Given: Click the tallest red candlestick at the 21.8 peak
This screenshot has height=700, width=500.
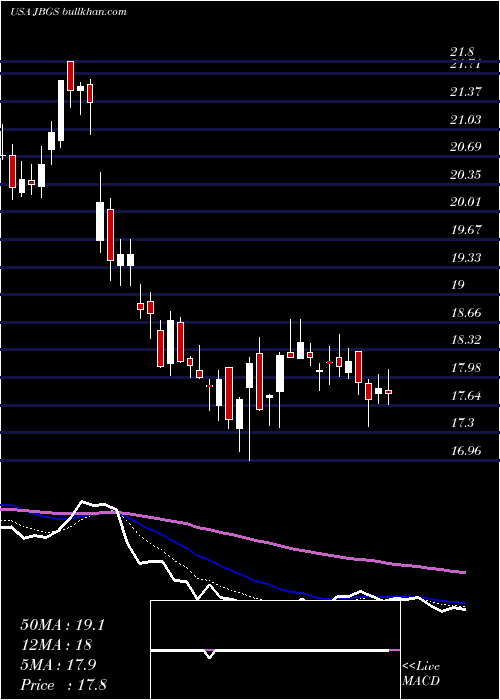Looking at the screenshot, I should (x=70, y=76).
